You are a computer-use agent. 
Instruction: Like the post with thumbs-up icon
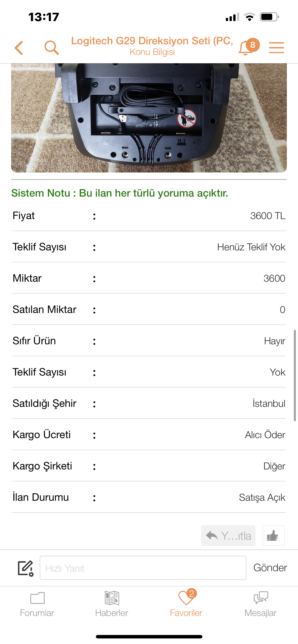(273, 535)
